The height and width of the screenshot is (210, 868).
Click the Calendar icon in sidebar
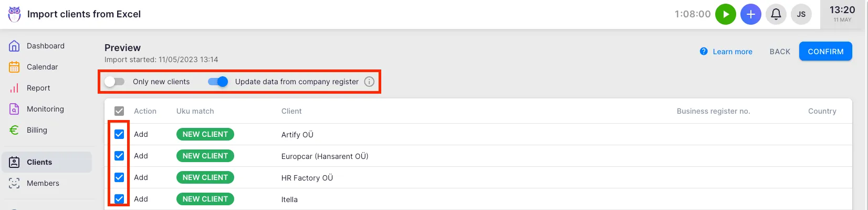click(x=14, y=67)
